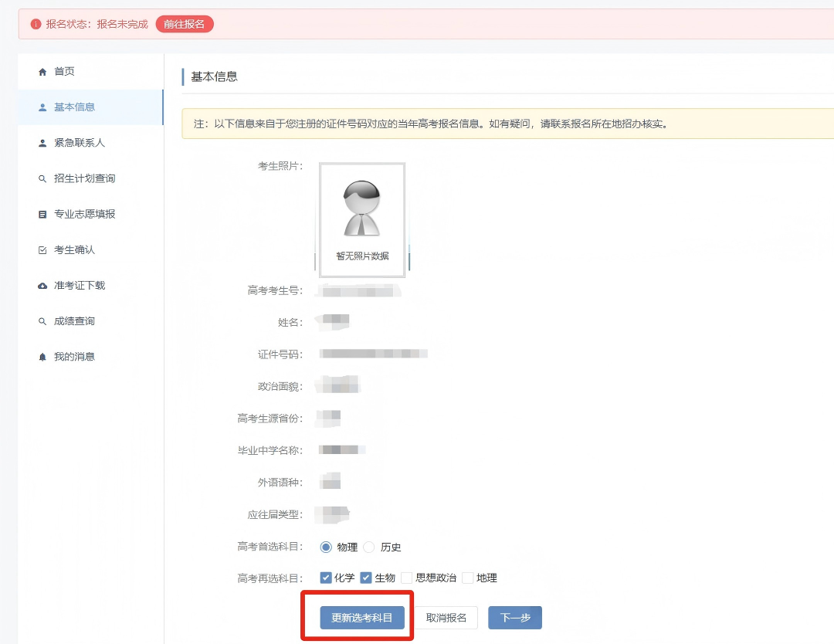Click the 下一步 button
The width and height of the screenshot is (834, 644).
515,618
